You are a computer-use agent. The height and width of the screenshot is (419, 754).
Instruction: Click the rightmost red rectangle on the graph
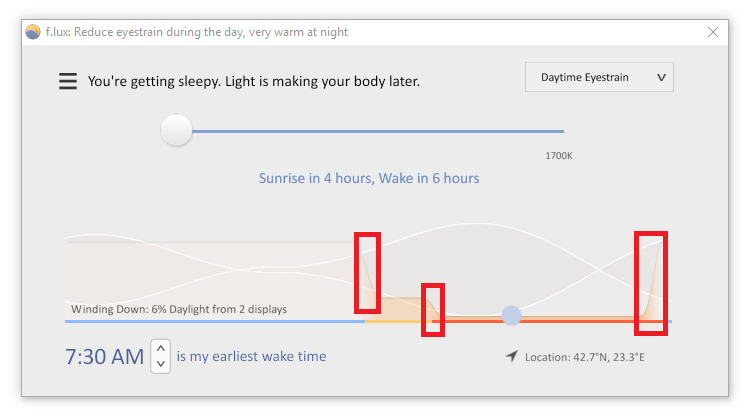pos(651,283)
